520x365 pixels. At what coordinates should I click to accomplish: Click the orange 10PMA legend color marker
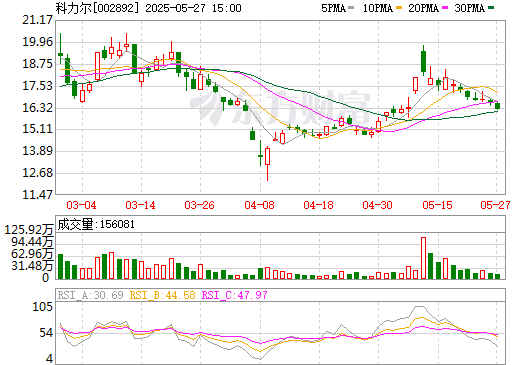398,8
